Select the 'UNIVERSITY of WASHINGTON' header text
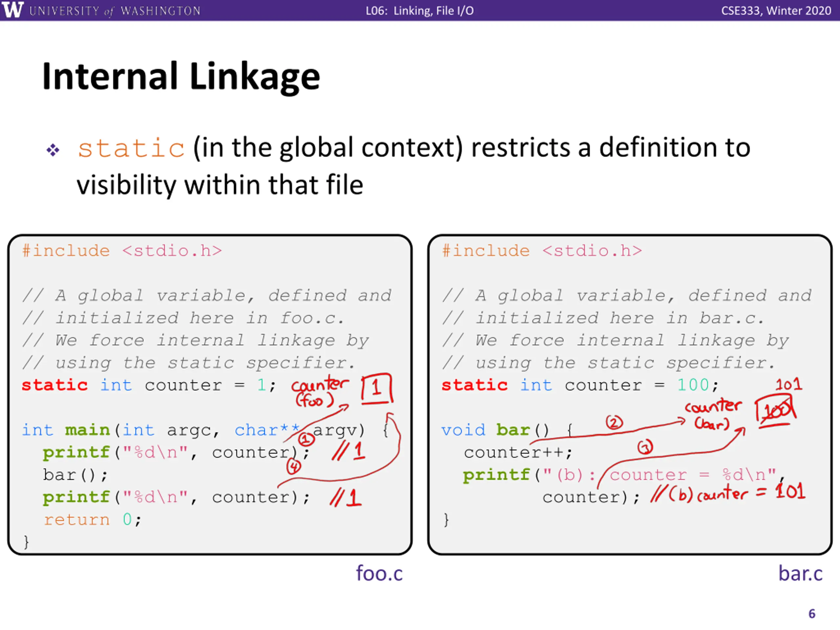 115,10
